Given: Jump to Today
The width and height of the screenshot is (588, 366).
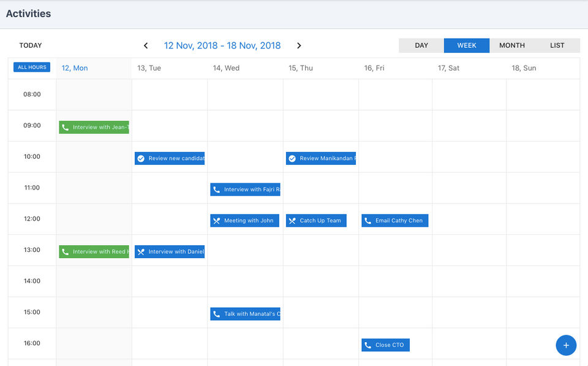Looking at the screenshot, I should (x=31, y=45).
